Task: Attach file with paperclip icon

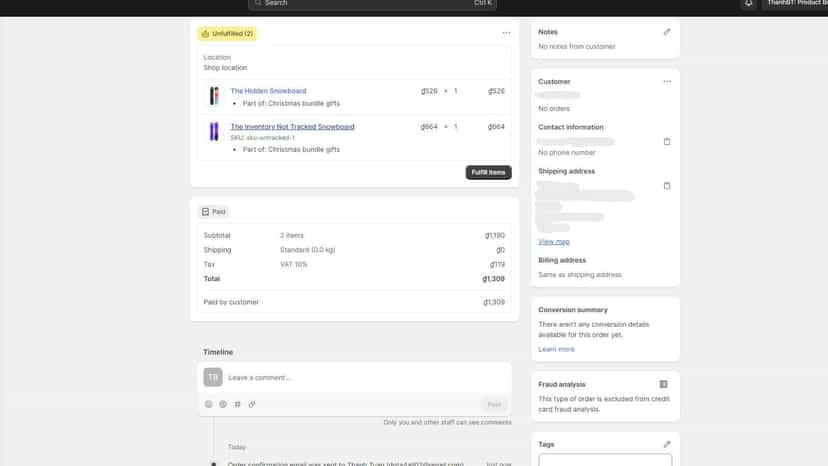Action: point(252,404)
